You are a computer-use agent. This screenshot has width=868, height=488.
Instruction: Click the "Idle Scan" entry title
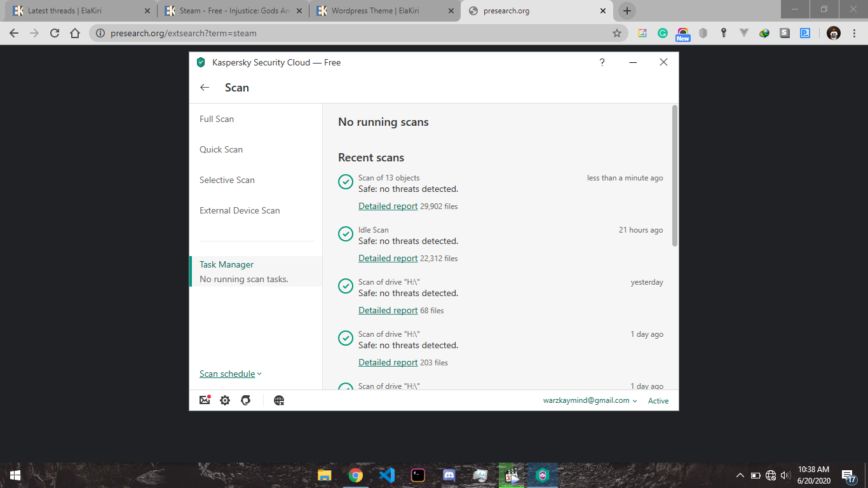point(374,230)
